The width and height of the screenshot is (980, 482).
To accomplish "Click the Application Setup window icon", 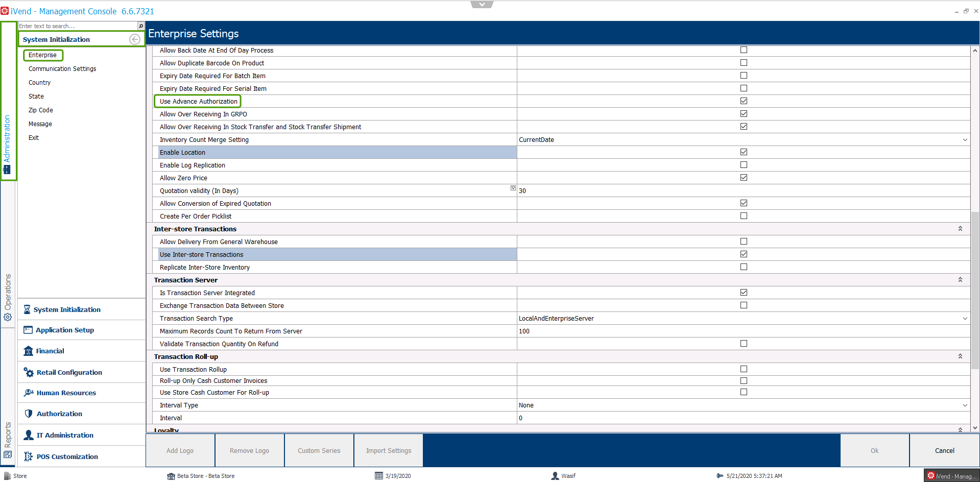I will tap(28, 330).
